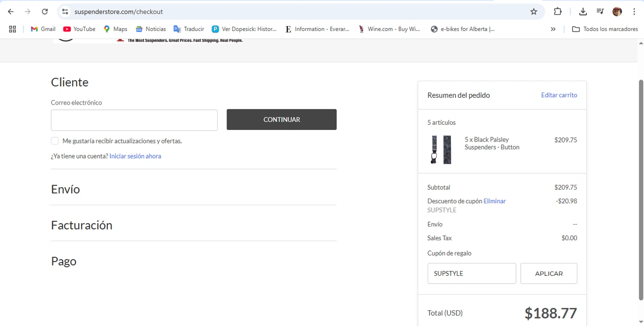Open Todos los marcadores folder
The height and width of the screenshot is (326, 644).
tap(605, 29)
